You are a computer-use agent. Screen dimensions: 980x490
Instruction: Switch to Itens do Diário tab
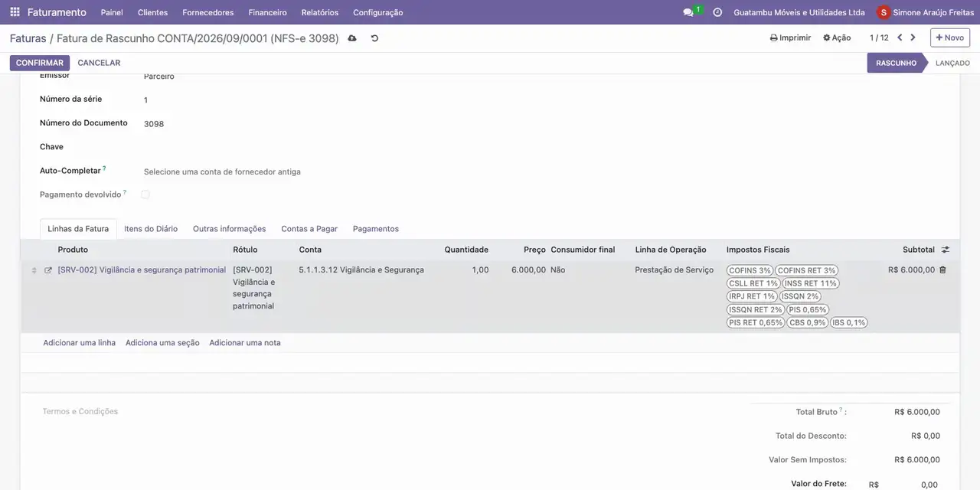pyautogui.click(x=151, y=229)
